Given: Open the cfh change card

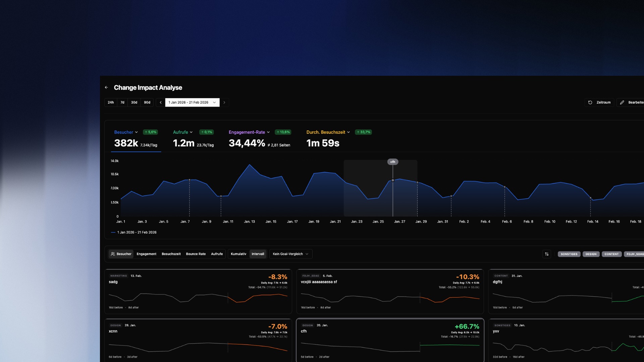Looking at the screenshot, I should (x=390, y=340).
